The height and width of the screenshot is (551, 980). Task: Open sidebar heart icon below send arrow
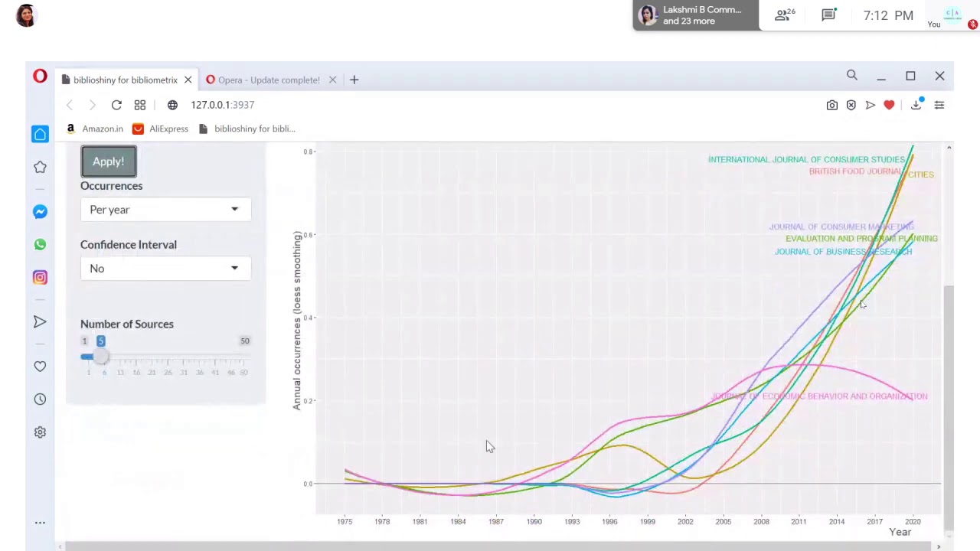[40, 367]
